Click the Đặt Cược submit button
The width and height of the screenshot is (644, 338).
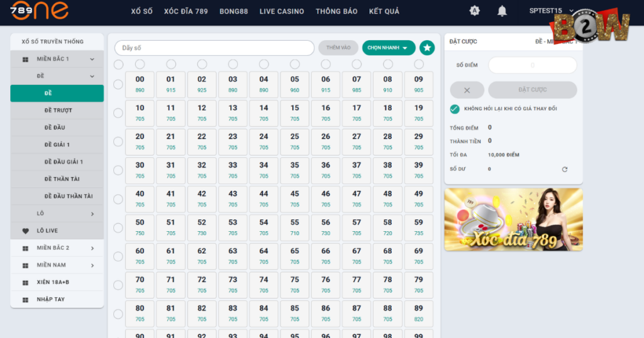(533, 90)
